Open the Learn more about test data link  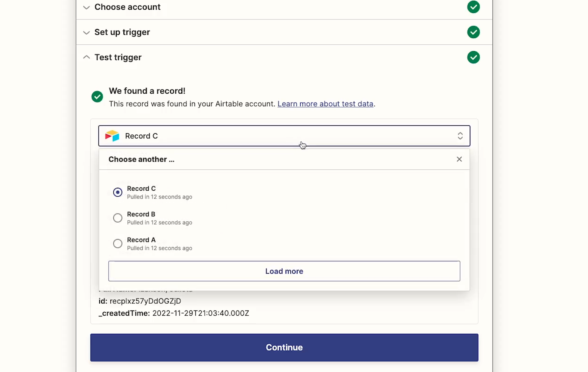click(x=325, y=104)
